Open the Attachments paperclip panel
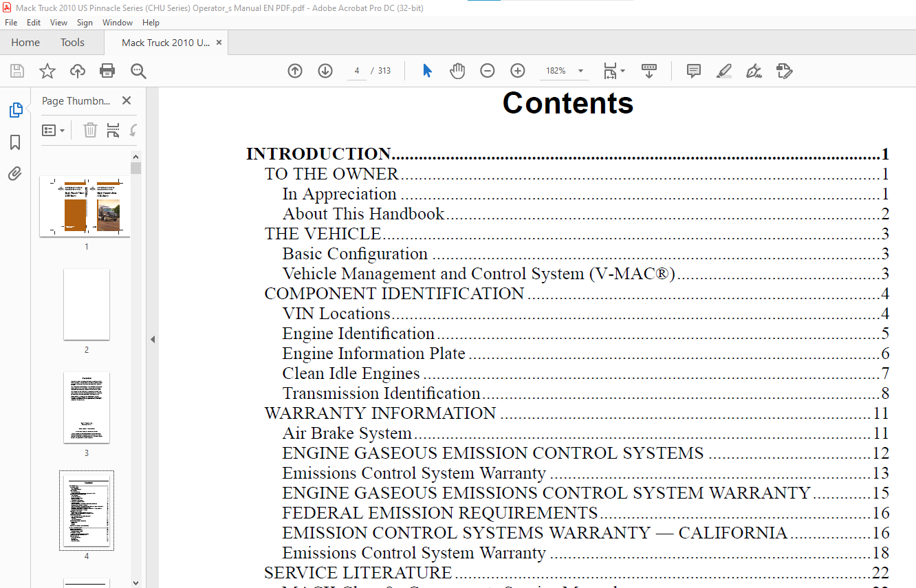This screenshot has width=916, height=588. click(15, 173)
